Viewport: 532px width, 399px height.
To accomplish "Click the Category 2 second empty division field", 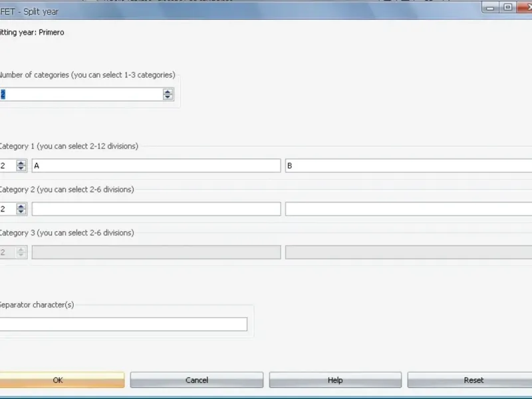I will coord(408,209).
